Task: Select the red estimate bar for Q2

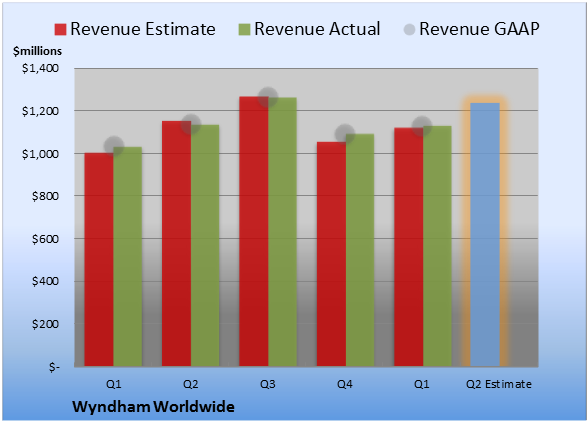Action: pos(176,243)
